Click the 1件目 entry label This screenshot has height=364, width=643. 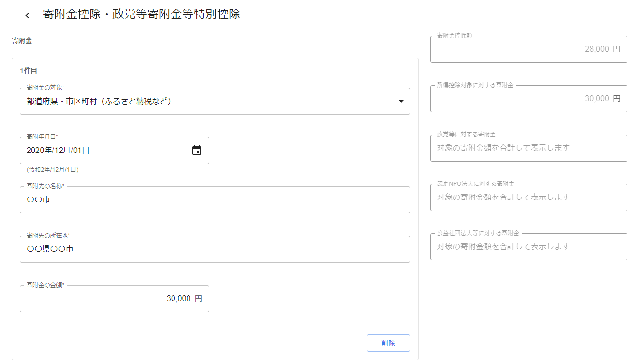pos(29,71)
